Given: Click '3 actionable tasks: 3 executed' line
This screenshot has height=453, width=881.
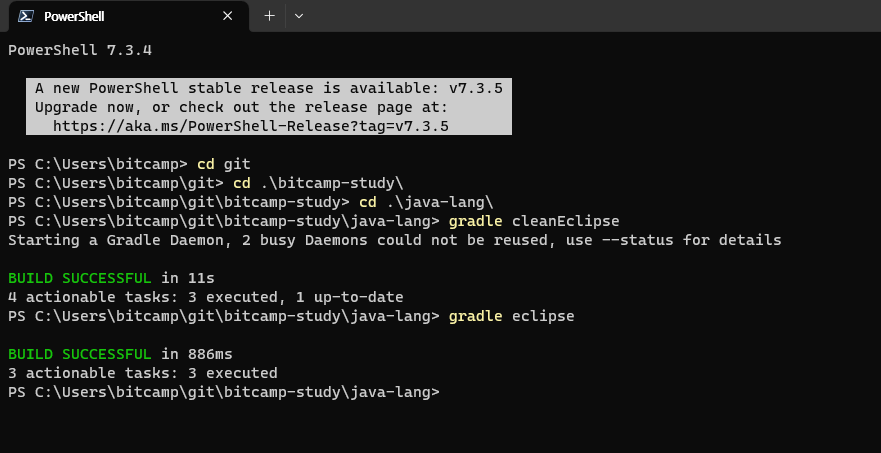Looking at the screenshot, I should coord(143,373).
